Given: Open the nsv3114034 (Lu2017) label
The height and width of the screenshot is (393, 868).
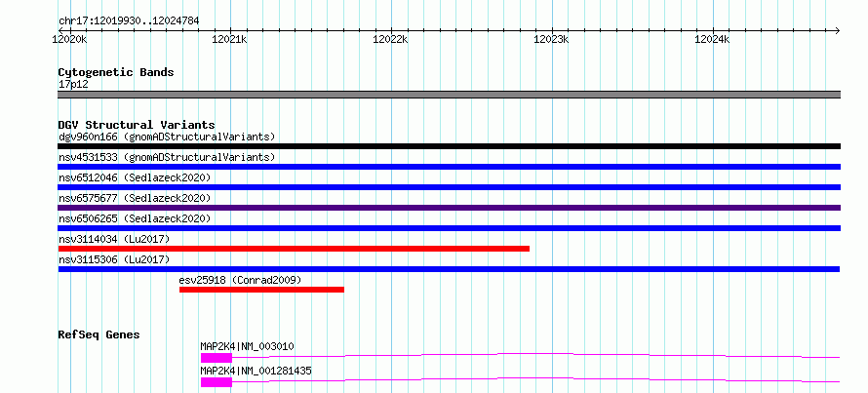Looking at the screenshot, I should 113,239.
